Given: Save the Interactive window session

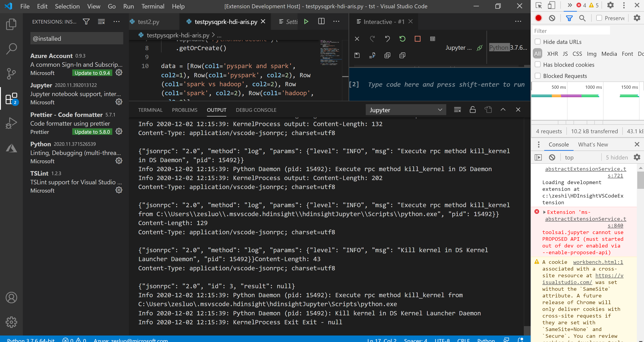Looking at the screenshot, I should click(357, 55).
